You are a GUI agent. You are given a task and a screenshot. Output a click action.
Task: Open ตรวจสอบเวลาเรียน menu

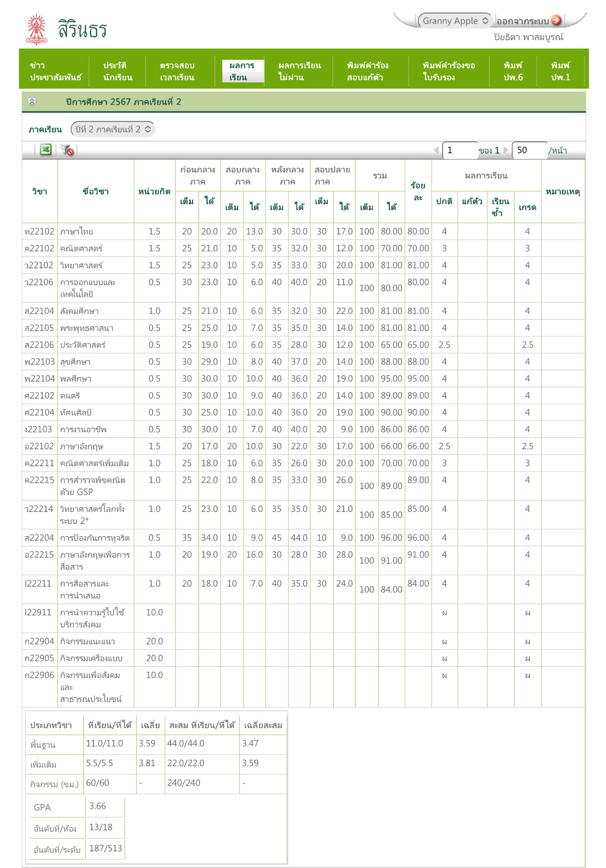coord(177,71)
